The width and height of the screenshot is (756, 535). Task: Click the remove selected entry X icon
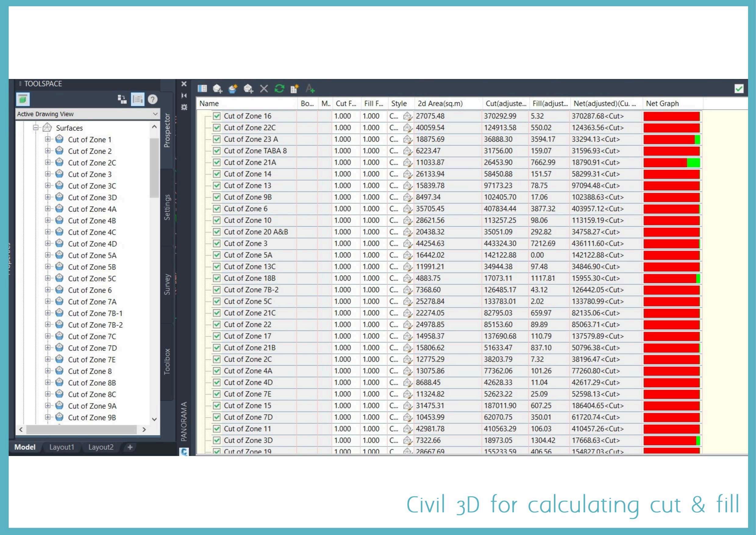(264, 89)
